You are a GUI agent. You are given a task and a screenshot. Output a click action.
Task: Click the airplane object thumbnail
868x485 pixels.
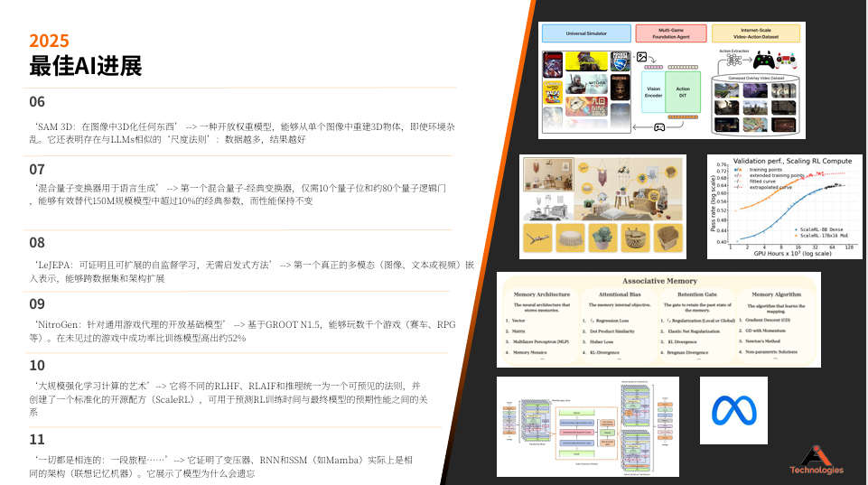point(537,238)
